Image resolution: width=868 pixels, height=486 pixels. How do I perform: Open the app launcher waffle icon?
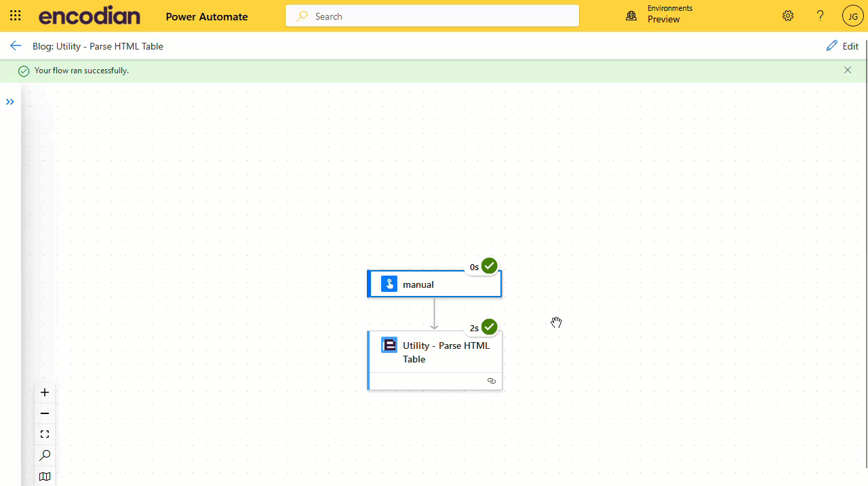coord(16,16)
